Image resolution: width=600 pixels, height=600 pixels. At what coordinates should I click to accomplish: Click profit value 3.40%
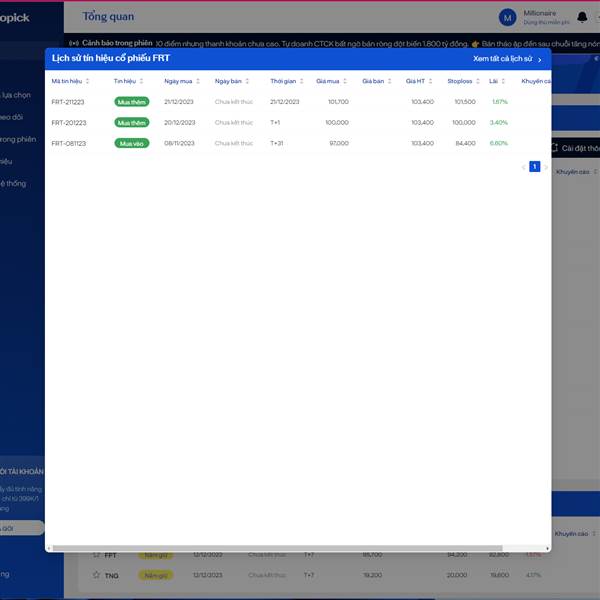499,122
